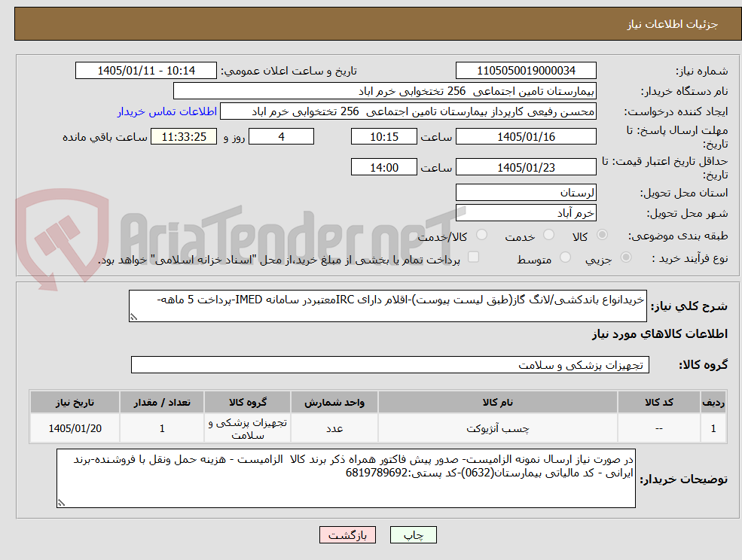
Task: Click the unit cell عدد
Action: pos(334,428)
